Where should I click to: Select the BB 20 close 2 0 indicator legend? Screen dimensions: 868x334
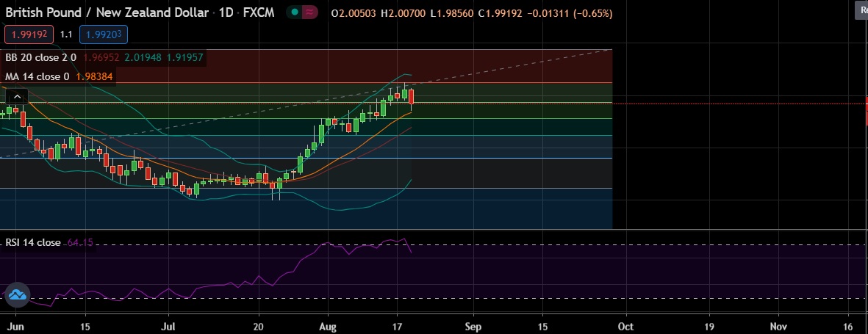click(41, 57)
